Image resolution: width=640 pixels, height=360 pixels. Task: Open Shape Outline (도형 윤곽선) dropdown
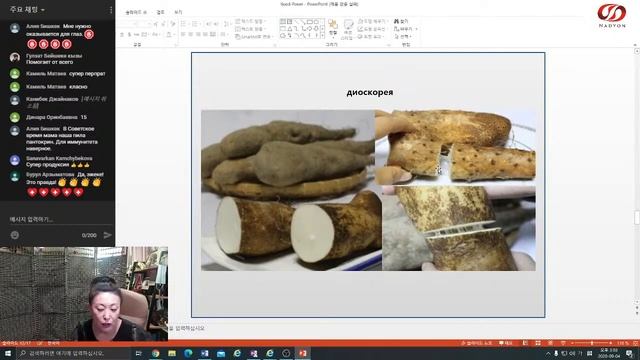(372, 29)
